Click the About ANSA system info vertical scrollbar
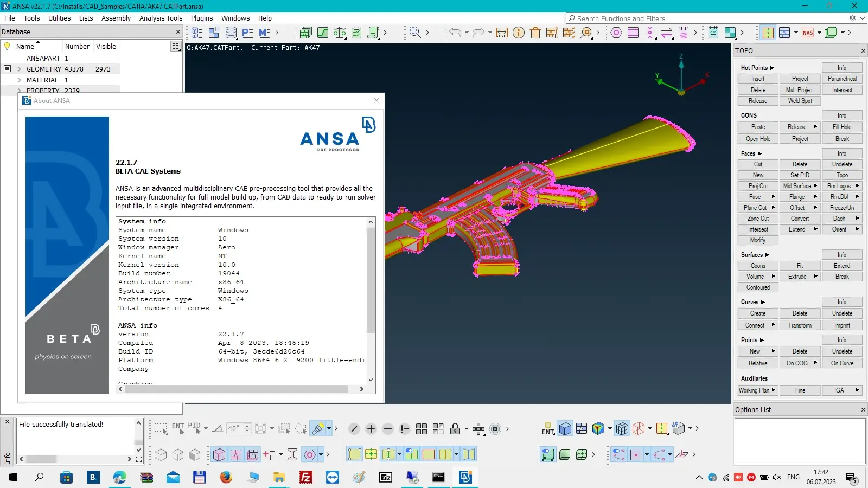Screen dimensions: 868x488 point(371,280)
